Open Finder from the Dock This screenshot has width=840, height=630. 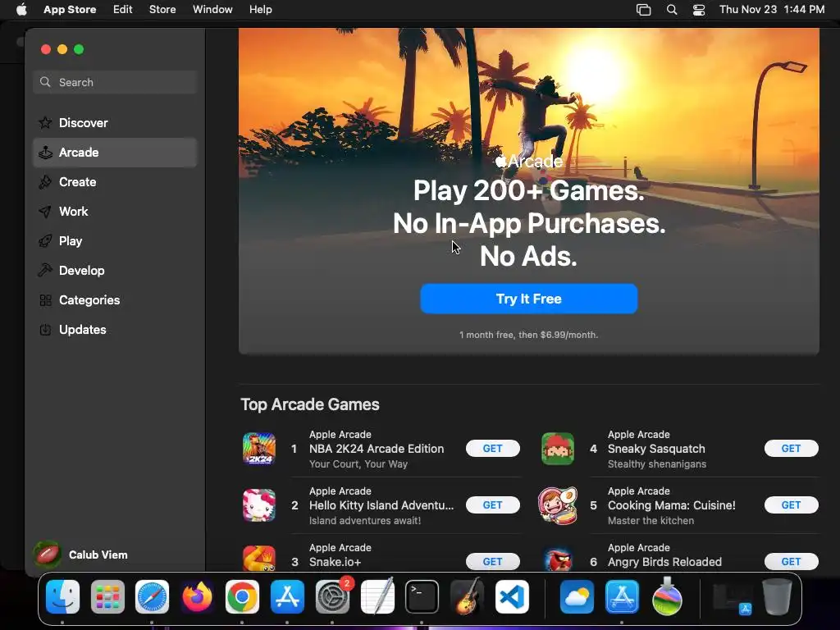[62, 596]
